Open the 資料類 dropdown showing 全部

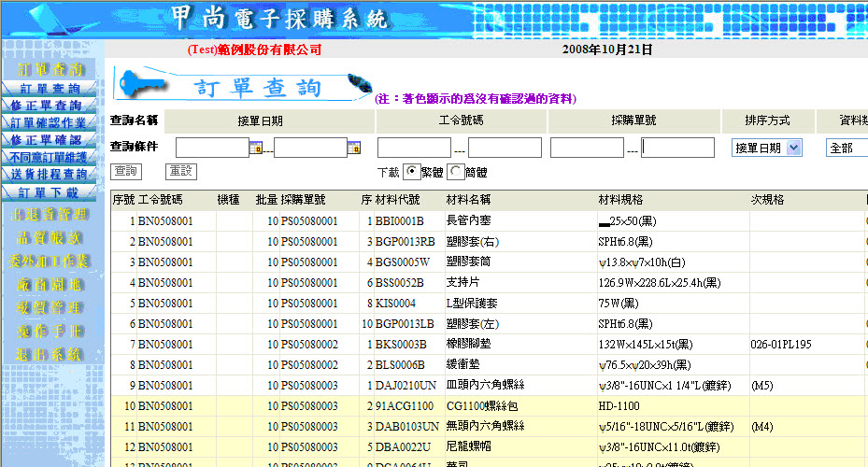[847, 148]
